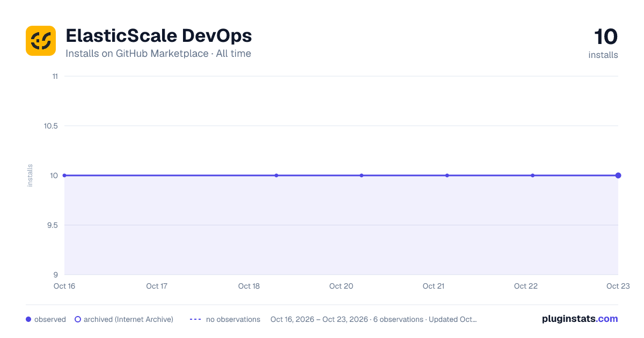
Task: Select the data point at Oct 16
Action: (x=64, y=175)
